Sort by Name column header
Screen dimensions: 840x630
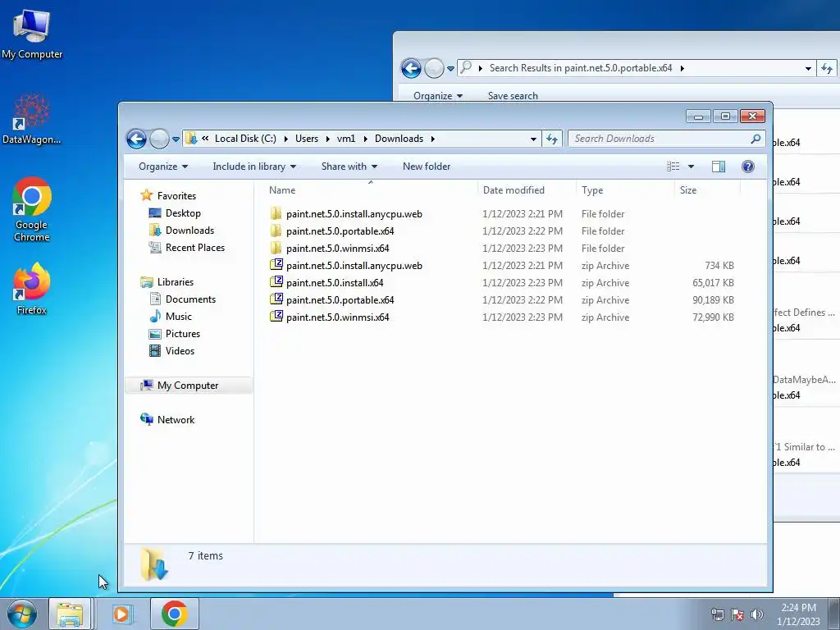pos(370,190)
